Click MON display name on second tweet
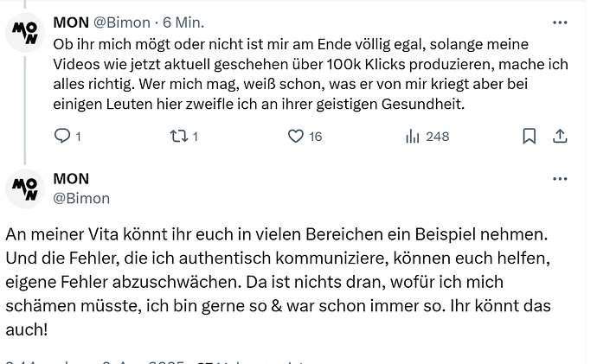This screenshot has width=597, height=364. click(71, 179)
